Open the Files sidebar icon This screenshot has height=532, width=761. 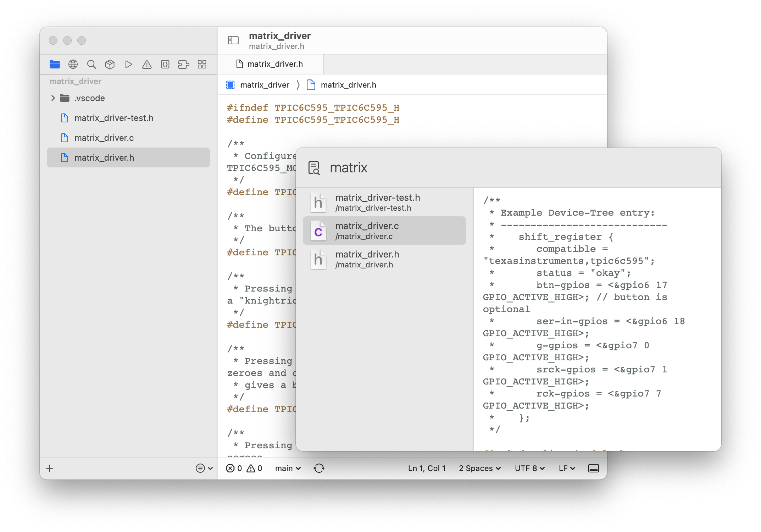55,64
